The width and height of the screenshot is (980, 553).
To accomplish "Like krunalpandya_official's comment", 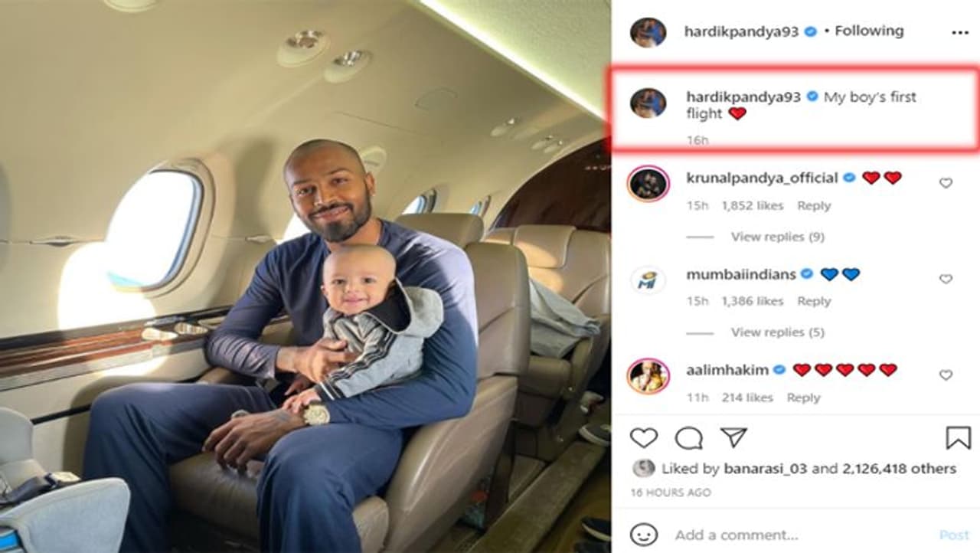I will (946, 183).
